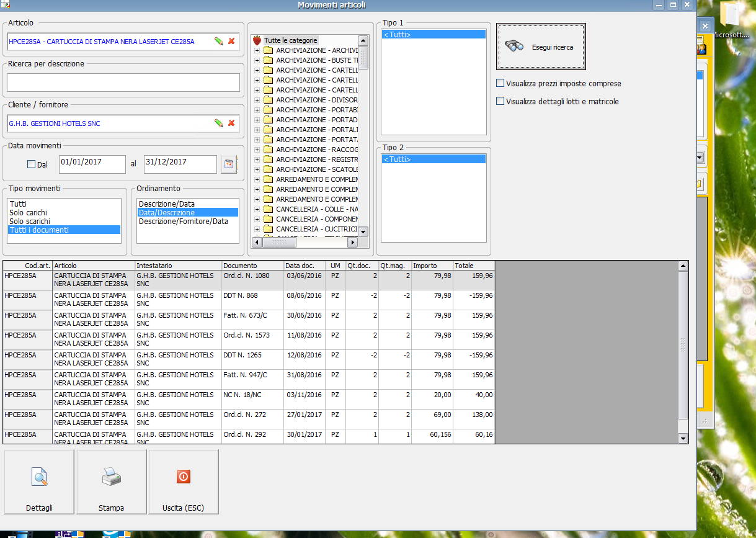Sort by Importo column header
This screenshot has height=538, width=756.
pyautogui.click(x=432, y=266)
